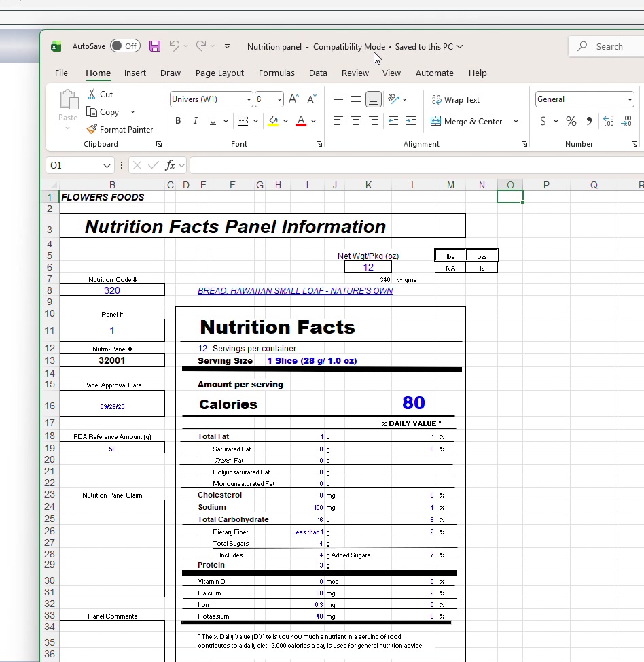Click the Bread, Hawaiian Small Loaf link
644x662 pixels.
295,291
